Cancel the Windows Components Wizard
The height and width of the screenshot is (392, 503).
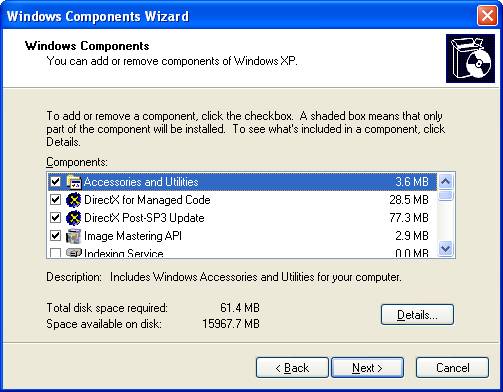click(452, 368)
